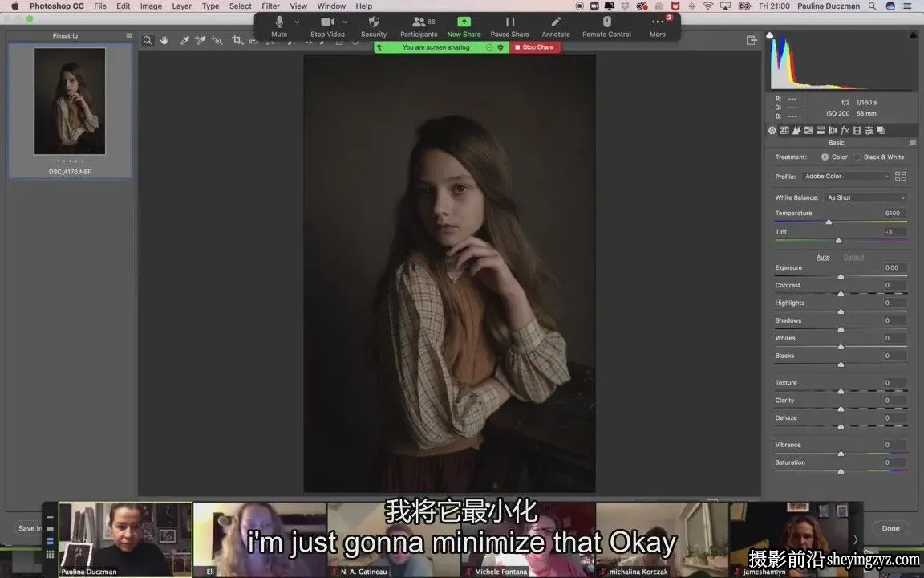This screenshot has height=578, width=924.
Task: Open the Basic panel options menu
Action: click(x=913, y=142)
